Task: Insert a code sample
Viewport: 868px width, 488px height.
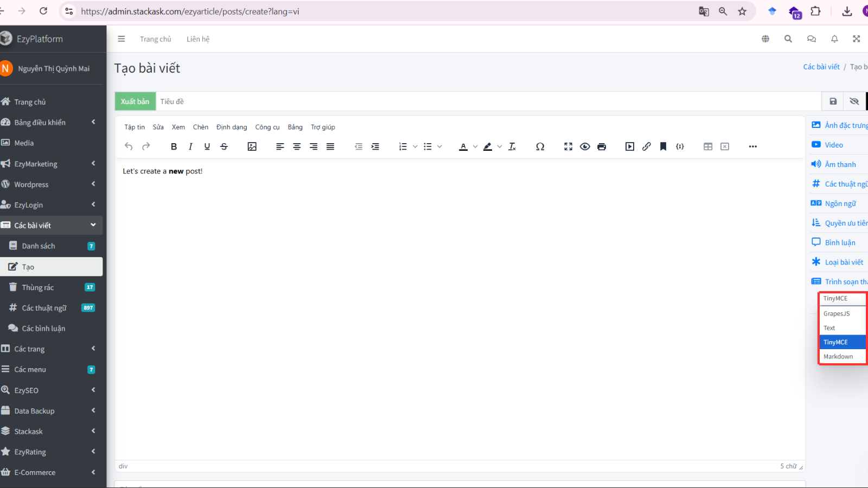Action: pyautogui.click(x=680, y=146)
